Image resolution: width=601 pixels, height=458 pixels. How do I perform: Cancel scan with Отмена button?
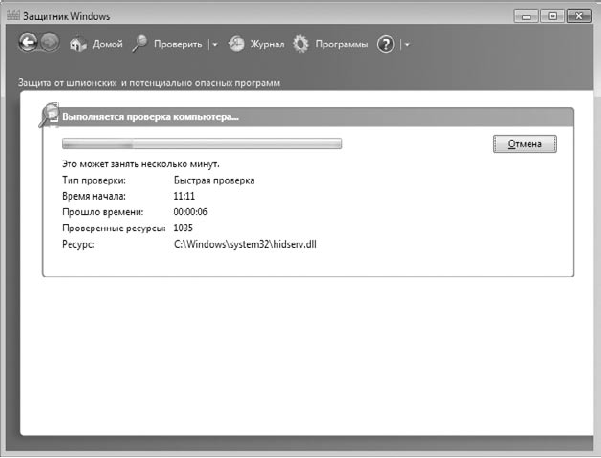point(524,144)
